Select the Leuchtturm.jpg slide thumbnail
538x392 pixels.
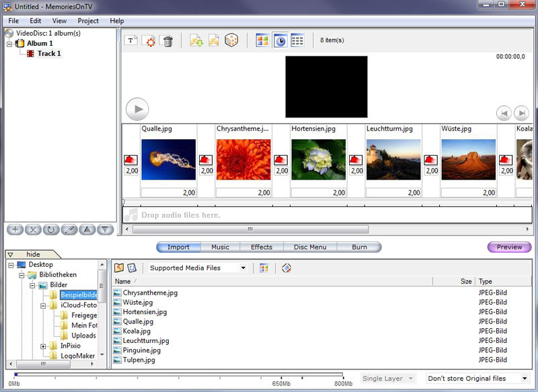393,159
